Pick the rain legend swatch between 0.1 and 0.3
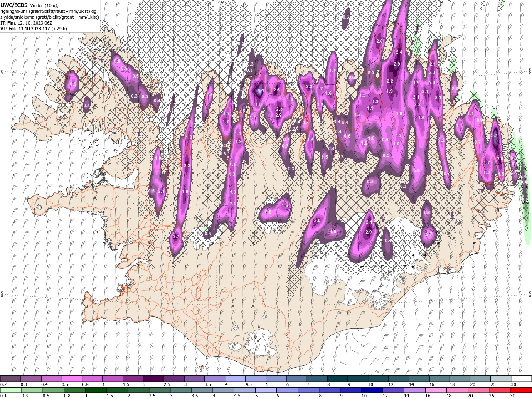The width and height of the screenshot is (532, 399). (x=10, y=390)
